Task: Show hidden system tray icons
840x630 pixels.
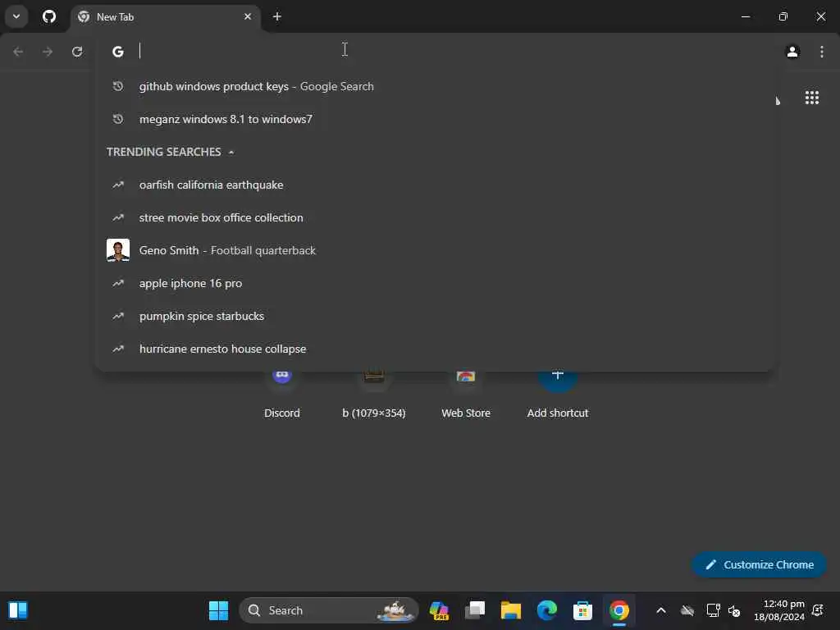Action: (661, 610)
